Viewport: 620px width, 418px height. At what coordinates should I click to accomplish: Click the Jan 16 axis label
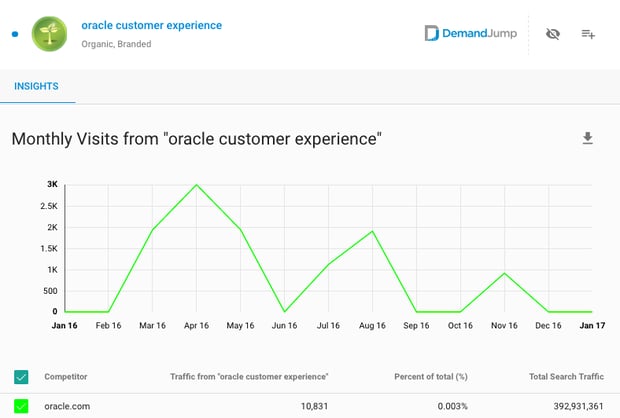coord(64,325)
